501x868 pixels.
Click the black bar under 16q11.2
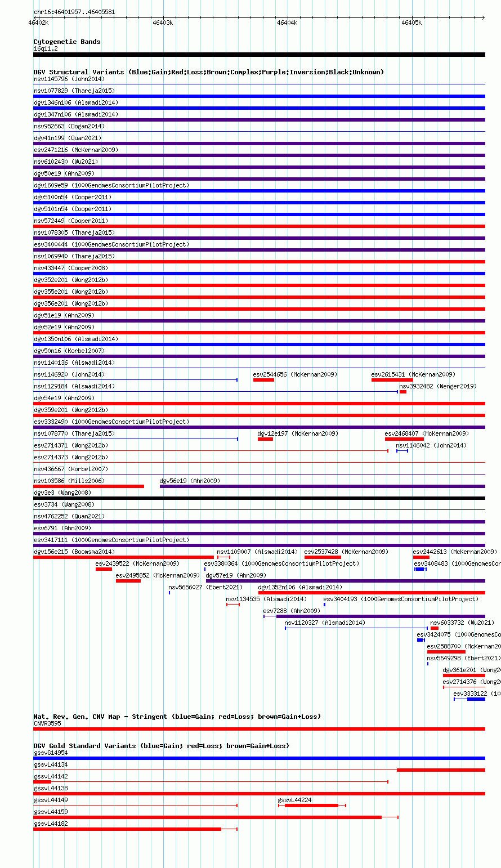(259, 55)
